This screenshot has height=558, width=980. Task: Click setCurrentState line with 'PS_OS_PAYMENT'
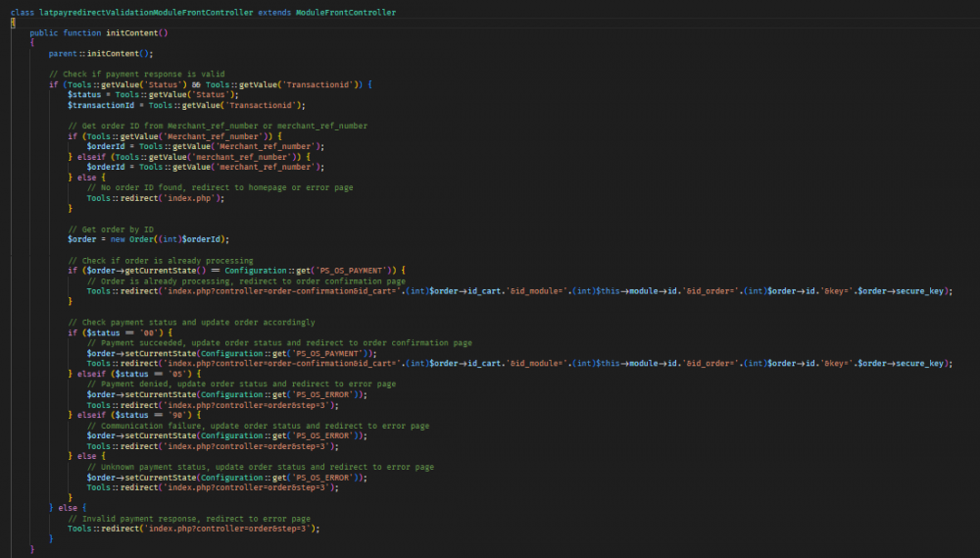point(232,354)
